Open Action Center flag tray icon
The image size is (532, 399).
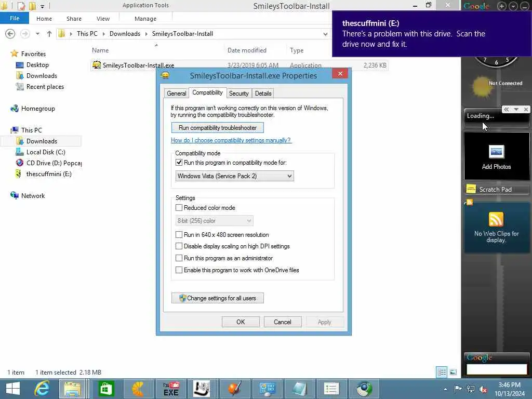pos(458,389)
